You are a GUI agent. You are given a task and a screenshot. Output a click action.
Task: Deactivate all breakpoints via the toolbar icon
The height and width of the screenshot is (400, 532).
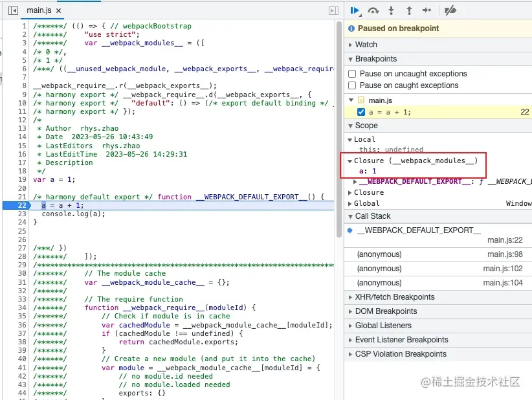tap(449, 10)
